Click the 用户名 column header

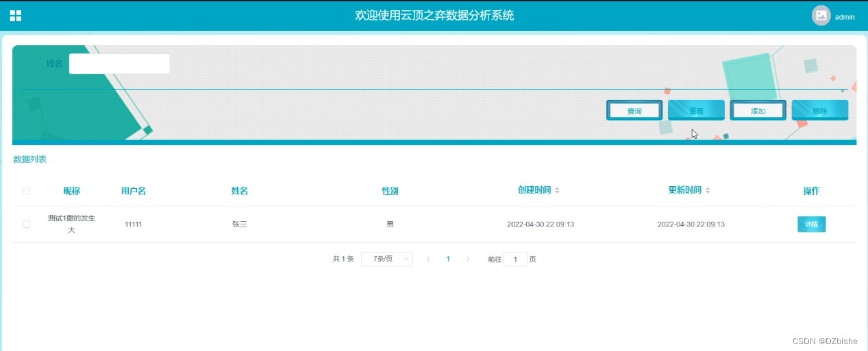pyautogui.click(x=133, y=191)
